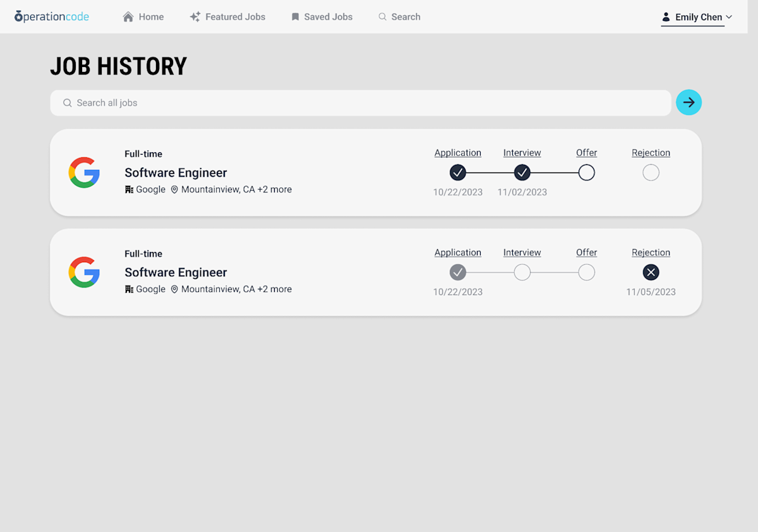Click 'Mountainview, CA +2 more' in the second card
The width and height of the screenshot is (758, 532).
(x=236, y=289)
